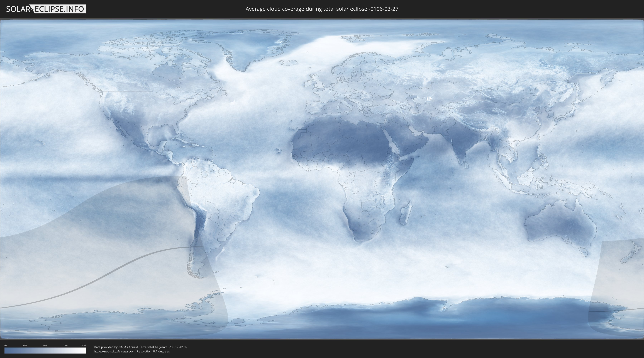Click the SOLAR-ECLIPSE.INFO logo

click(46, 9)
